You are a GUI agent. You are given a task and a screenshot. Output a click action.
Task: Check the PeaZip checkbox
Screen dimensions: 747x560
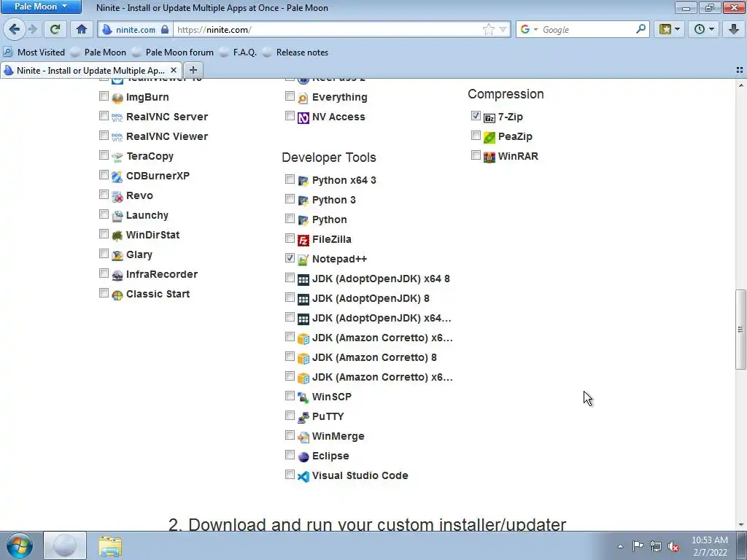pyautogui.click(x=476, y=135)
